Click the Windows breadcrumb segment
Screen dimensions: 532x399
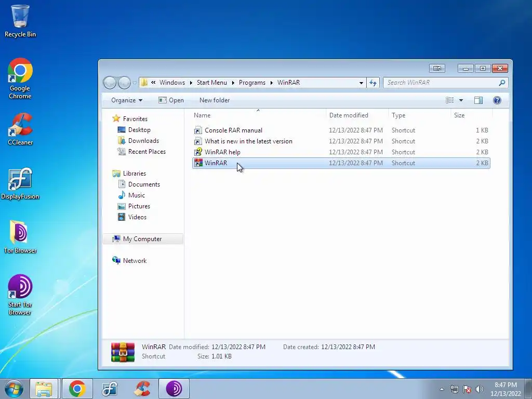coord(172,83)
